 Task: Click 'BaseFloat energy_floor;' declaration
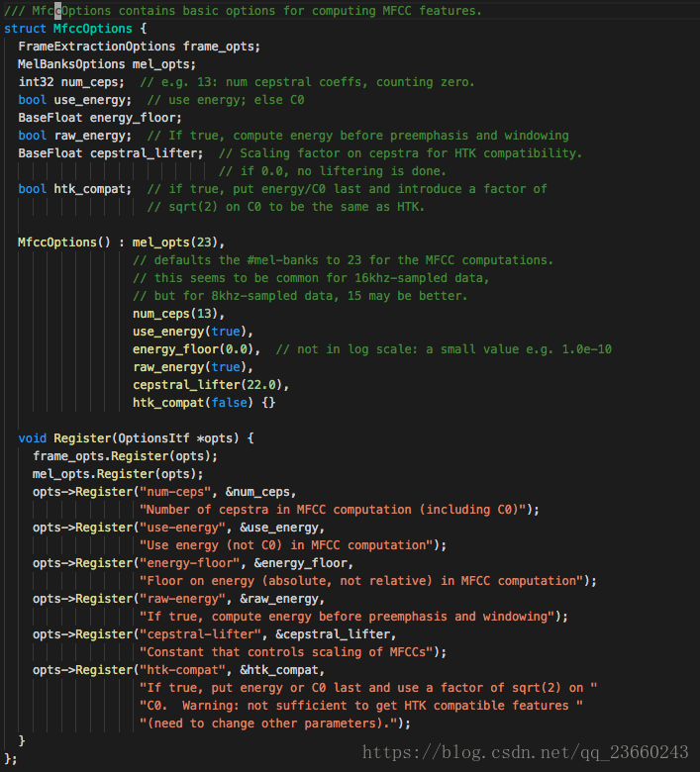(100, 118)
